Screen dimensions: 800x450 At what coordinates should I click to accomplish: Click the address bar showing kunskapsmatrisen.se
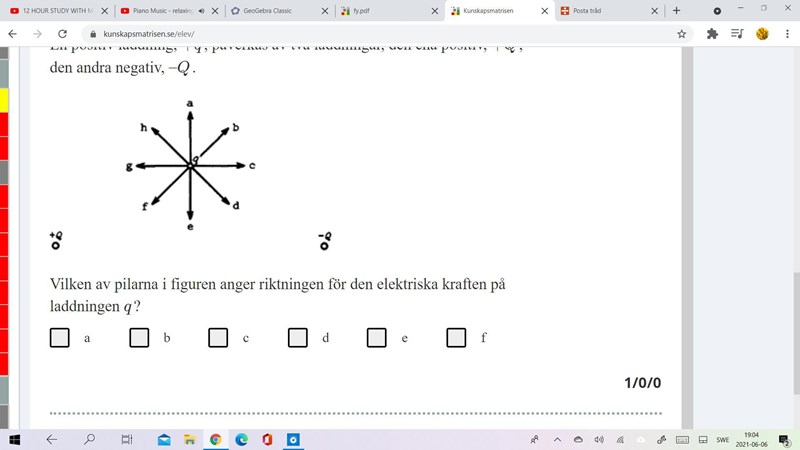pos(380,33)
